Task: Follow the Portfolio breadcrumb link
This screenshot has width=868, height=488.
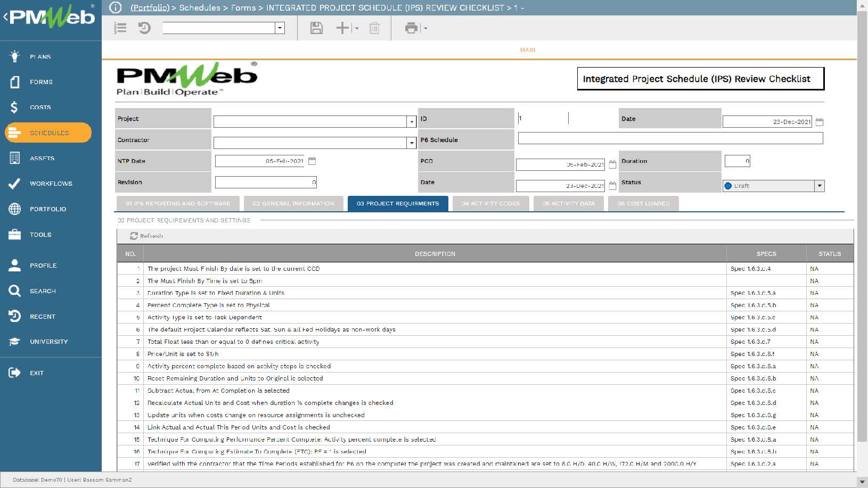Action: click(x=150, y=7)
